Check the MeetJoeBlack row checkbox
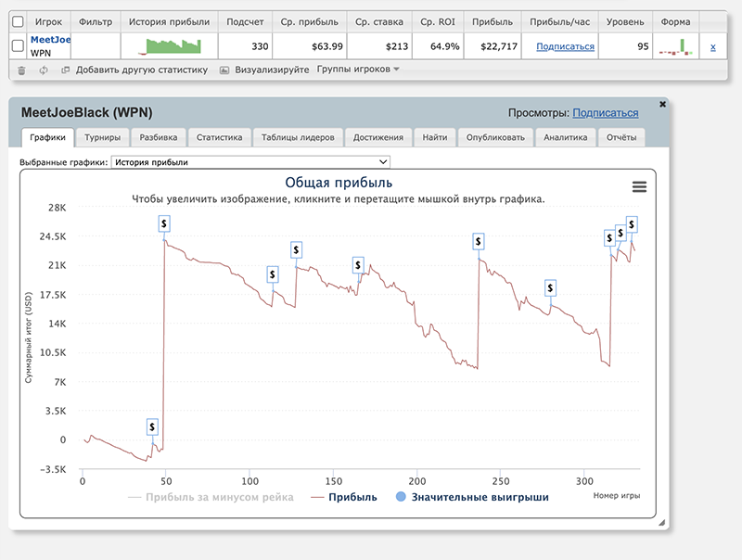The image size is (742, 560). coord(18,46)
